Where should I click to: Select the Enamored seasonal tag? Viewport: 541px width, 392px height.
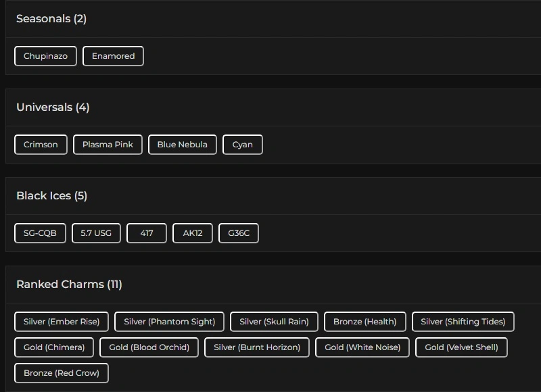pyautogui.click(x=113, y=56)
